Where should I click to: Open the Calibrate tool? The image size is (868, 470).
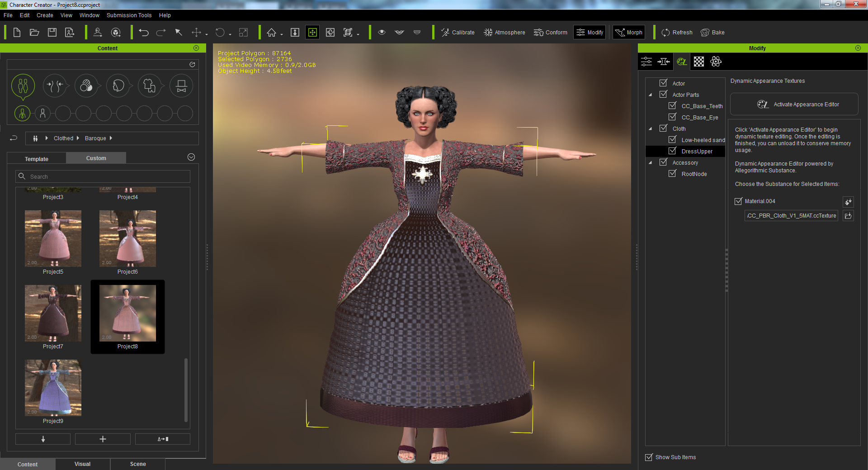tap(458, 33)
